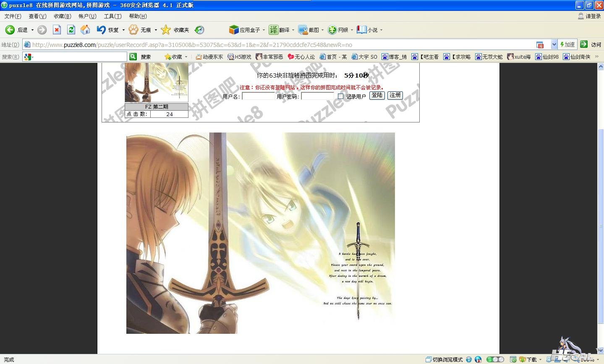The height and width of the screenshot is (364, 604).
Task: Open the address bar URL history dropdown
Action: pyautogui.click(x=554, y=44)
